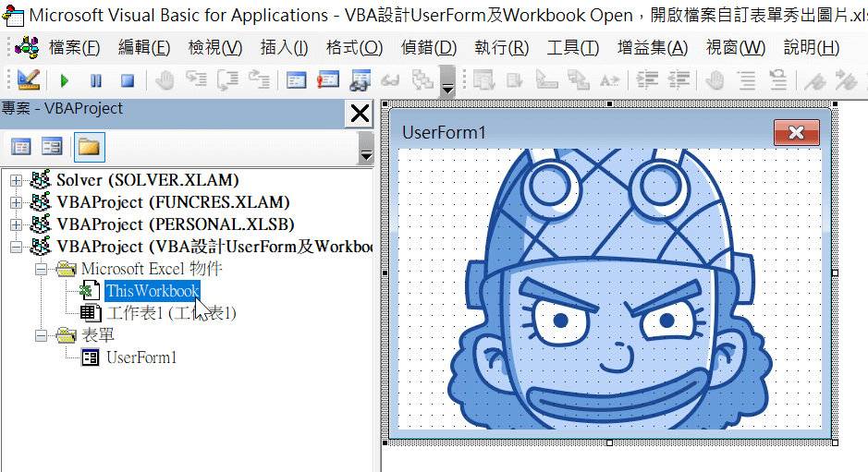Expand the Solver (SOLVER.XLAM) node
This screenshot has height=472, width=868.
click(16, 180)
